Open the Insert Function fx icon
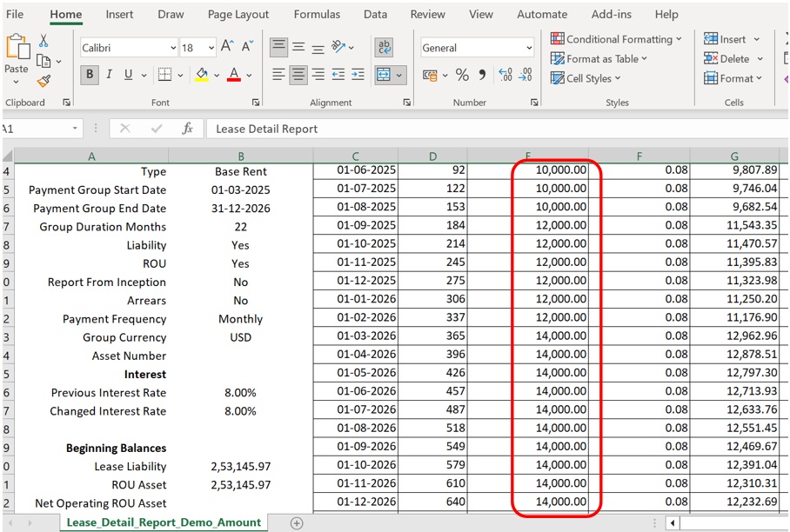 coord(187,129)
